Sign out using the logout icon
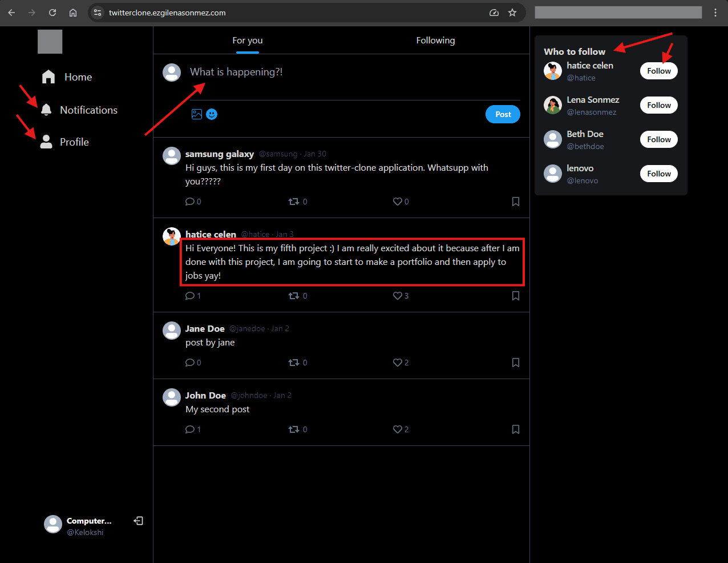 click(138, 521)
